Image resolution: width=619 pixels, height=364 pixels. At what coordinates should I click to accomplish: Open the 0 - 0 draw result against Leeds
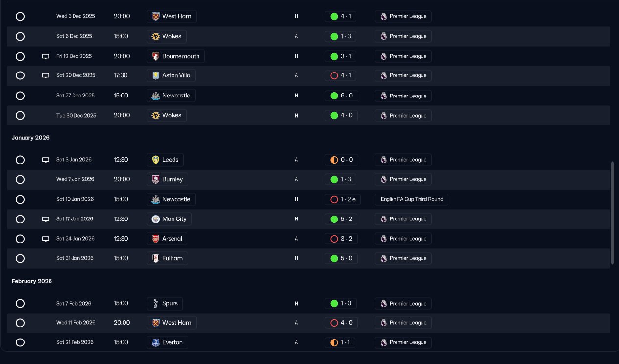pyautogui.click(x=341, y=160)
